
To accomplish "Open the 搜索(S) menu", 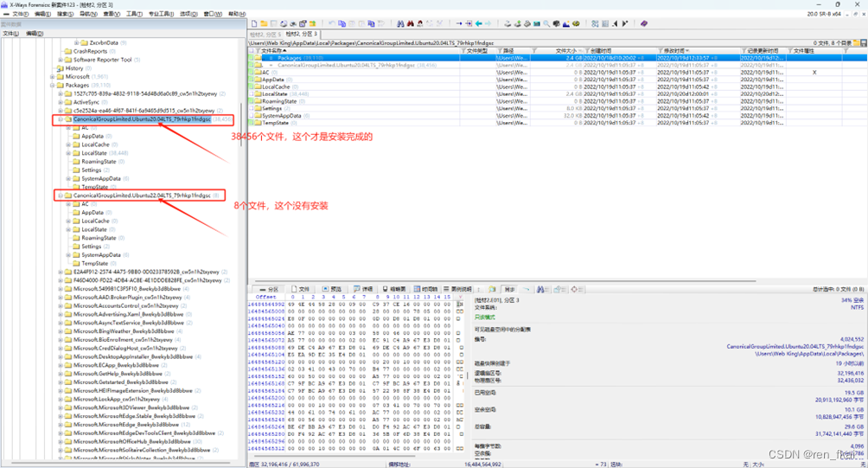I will (x=66, y=14).
